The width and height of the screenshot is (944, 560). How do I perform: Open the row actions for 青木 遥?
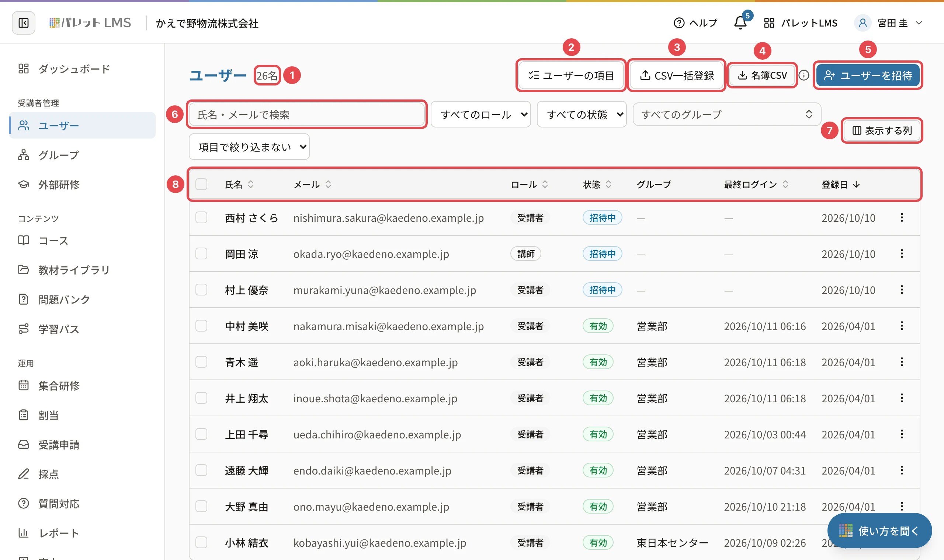point(902,362)
